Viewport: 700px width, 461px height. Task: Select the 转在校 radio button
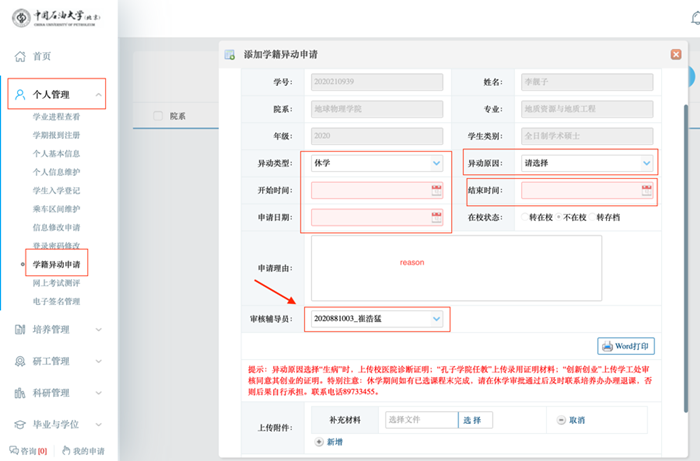click(x=522, y=217)
